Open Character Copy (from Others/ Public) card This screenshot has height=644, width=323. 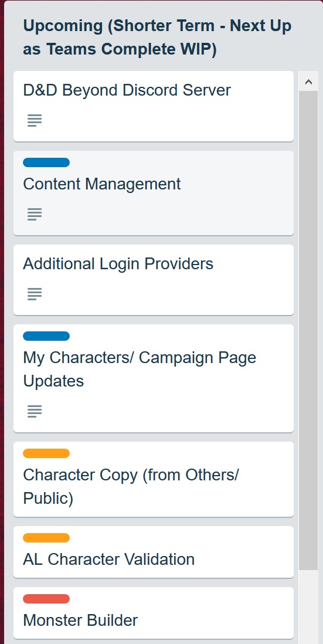[154, 479]
